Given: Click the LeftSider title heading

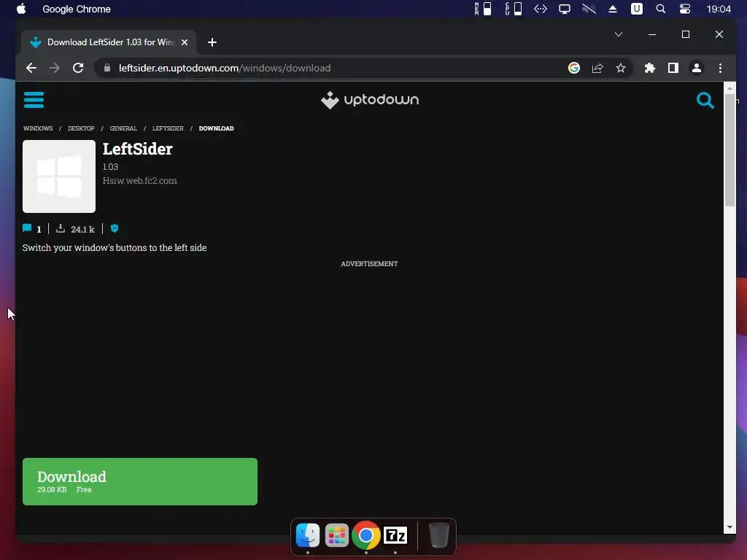Looking at the screenshot, I should point(138,149).
